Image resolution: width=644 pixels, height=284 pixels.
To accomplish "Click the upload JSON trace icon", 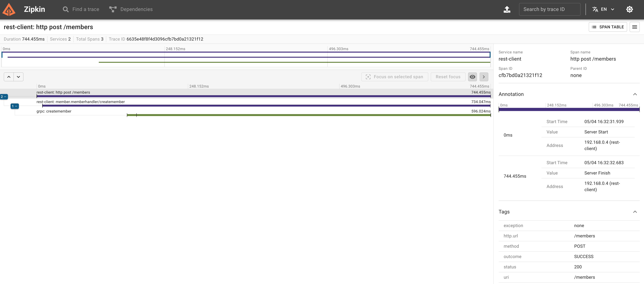I will 507,9.
